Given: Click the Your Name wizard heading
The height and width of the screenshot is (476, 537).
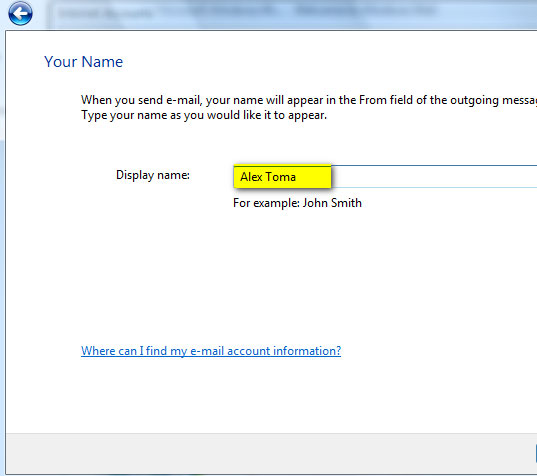Looking at the screenshot, I should tap(83, 62).
